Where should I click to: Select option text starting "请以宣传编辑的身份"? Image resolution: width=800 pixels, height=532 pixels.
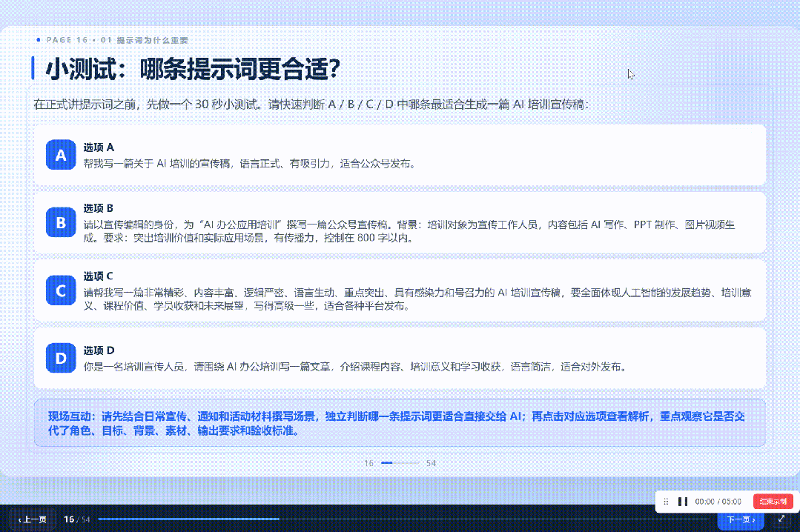click(409, 231)
